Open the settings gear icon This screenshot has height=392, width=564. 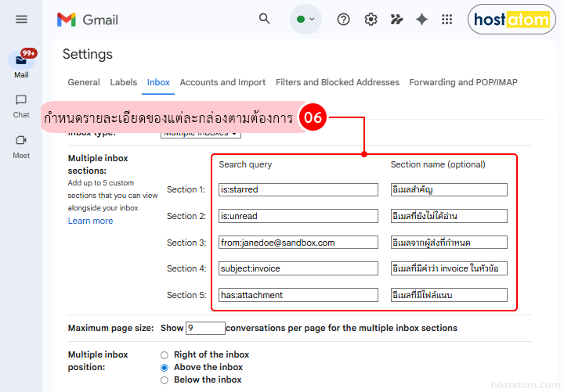coord(371,19)
